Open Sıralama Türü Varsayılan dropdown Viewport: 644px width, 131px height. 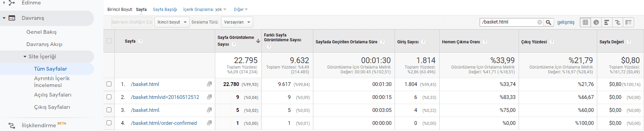pos(237,22)
